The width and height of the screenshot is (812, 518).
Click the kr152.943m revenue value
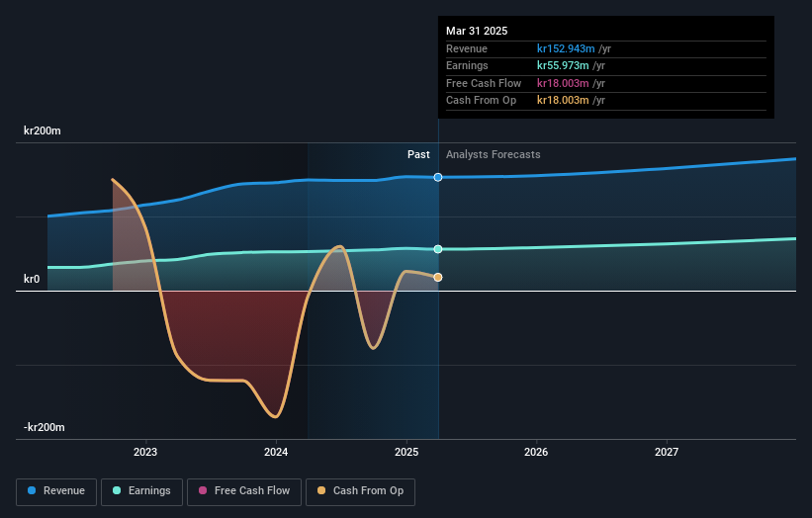tap(566, 48)
